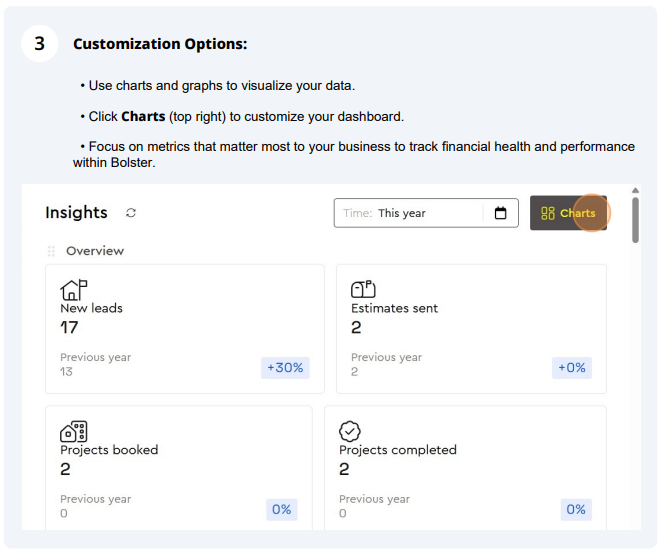This screenshot has height=551, width=662.
Task: Select the Overview section label
Action: pos(95,251)
